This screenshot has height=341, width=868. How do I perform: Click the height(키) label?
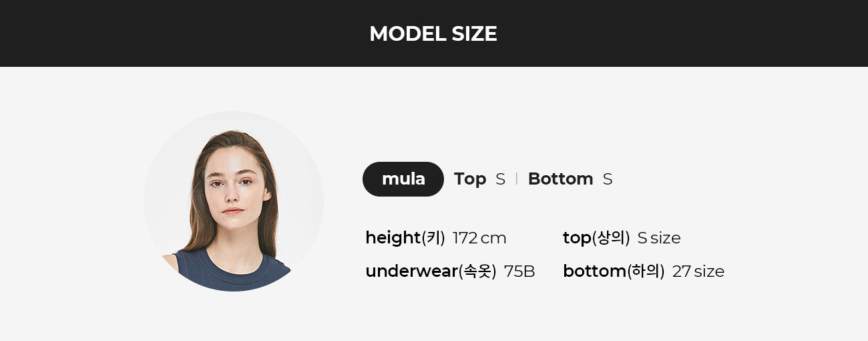[x=405, y=238]
